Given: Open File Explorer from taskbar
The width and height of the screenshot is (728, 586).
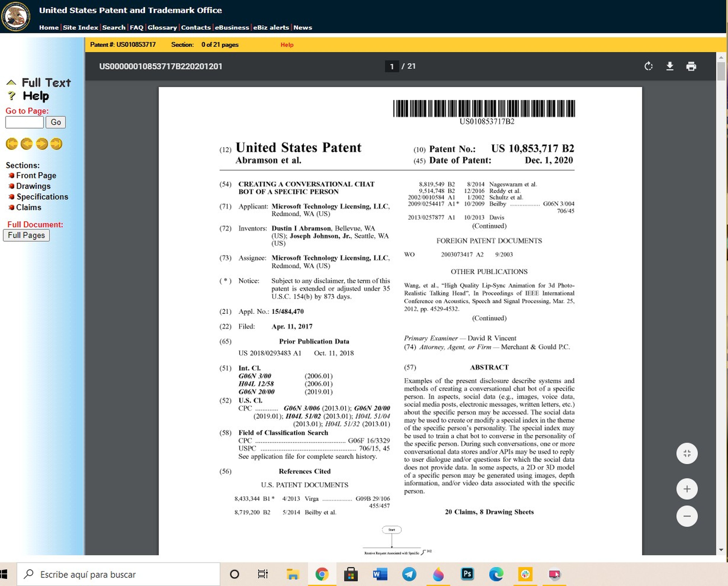Looking at the screenshot, I should 293,574.
